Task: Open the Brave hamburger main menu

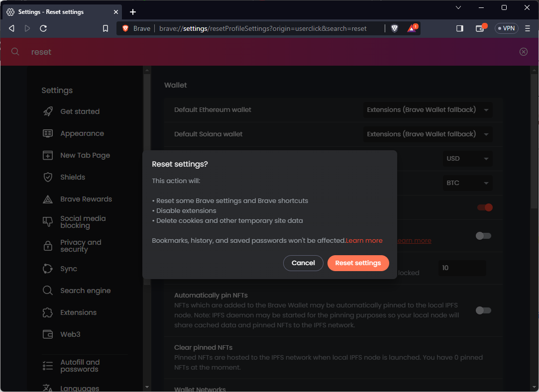Action: 528,28
